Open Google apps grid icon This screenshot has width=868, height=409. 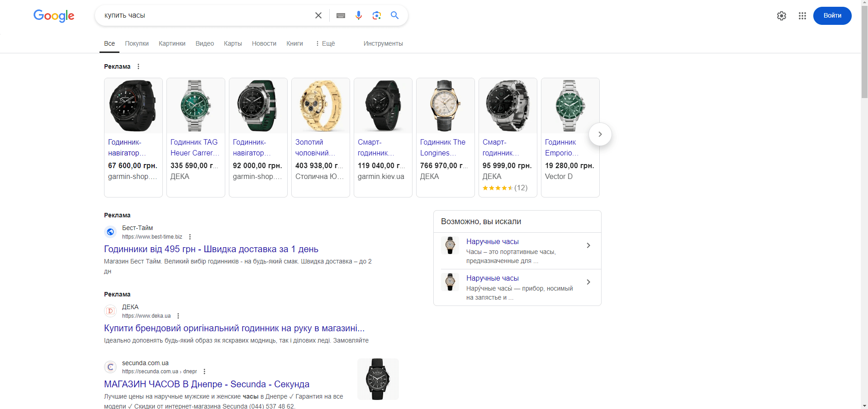point(802,16)
